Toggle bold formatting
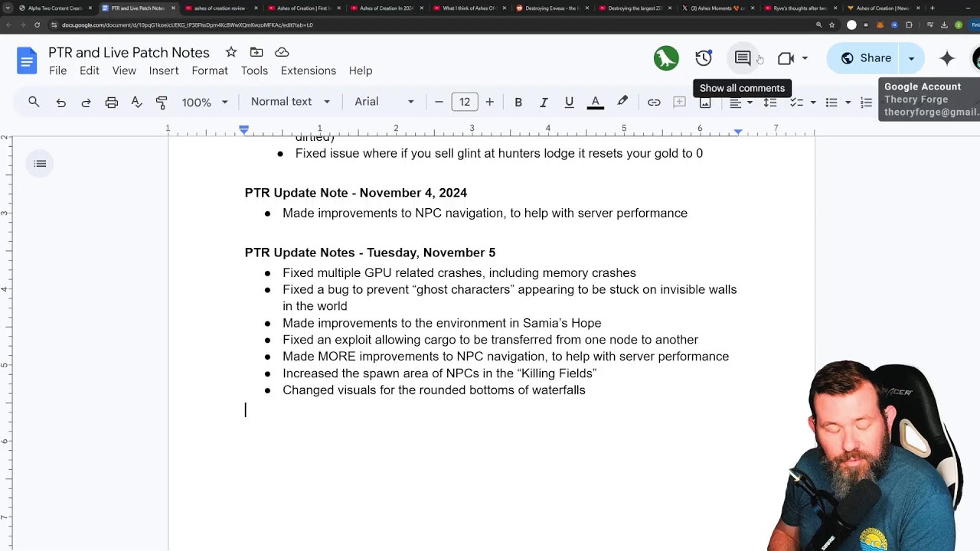The image size is (980, 551). [x=518, y=102]
